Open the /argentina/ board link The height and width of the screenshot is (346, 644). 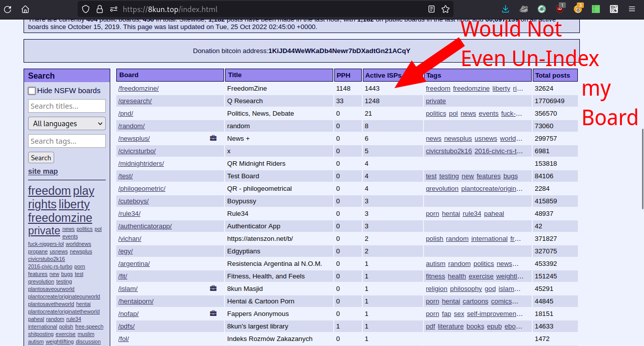click(134, 264)
